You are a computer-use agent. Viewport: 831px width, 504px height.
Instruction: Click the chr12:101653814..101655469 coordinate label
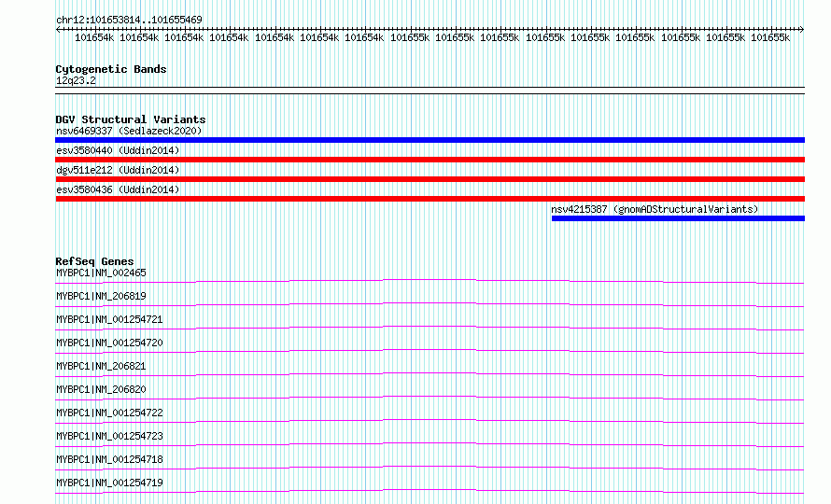click(129, 20)
